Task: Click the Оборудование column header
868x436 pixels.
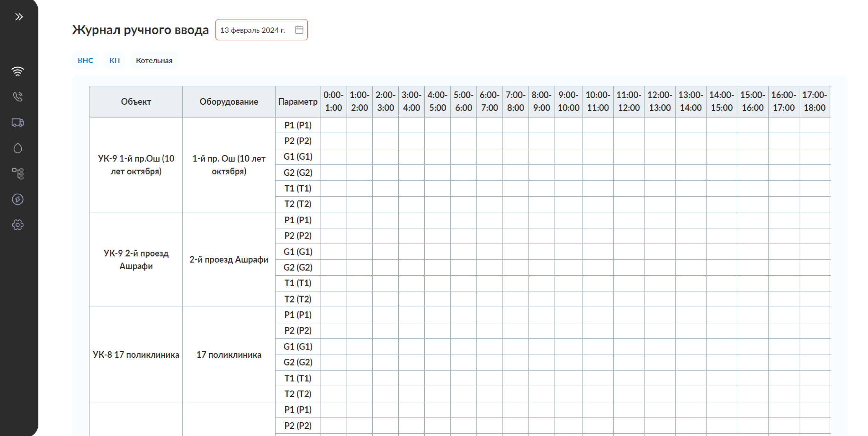Action: click(229, 102)
